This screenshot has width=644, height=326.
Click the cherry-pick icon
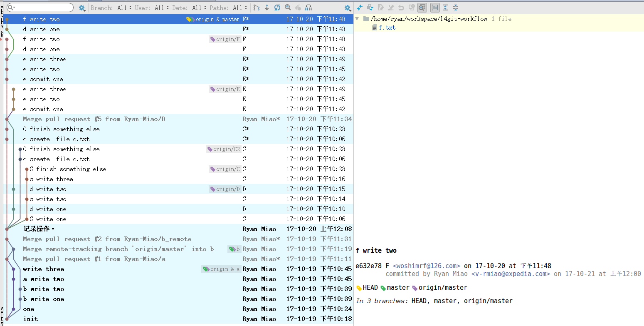tap(298, 7)
